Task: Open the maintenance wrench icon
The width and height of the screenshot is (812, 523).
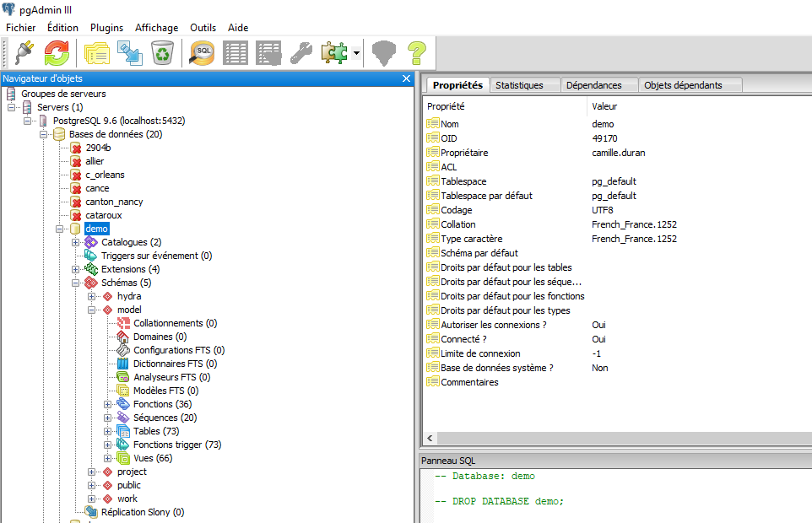Action: pyautogui.click(x=300, y=53)
